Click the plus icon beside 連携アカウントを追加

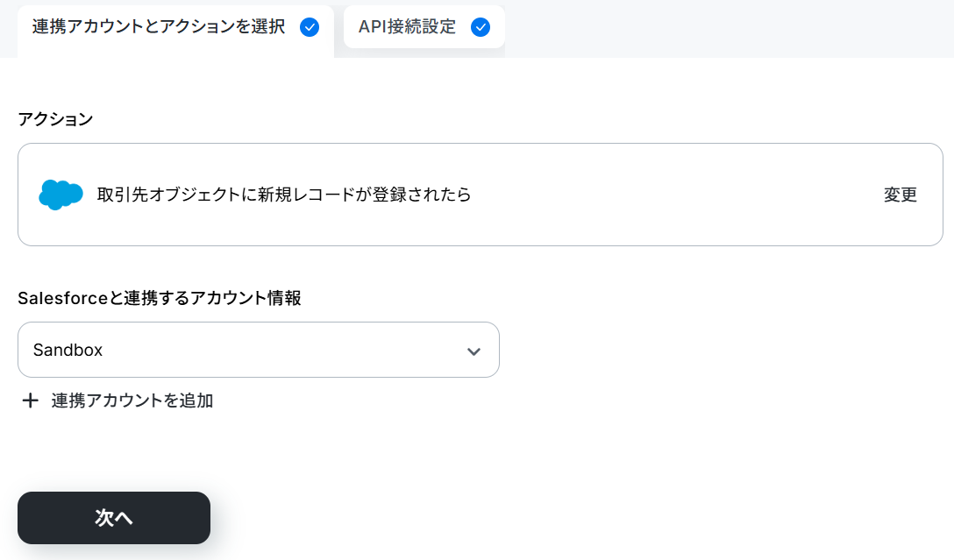(30, 401)
